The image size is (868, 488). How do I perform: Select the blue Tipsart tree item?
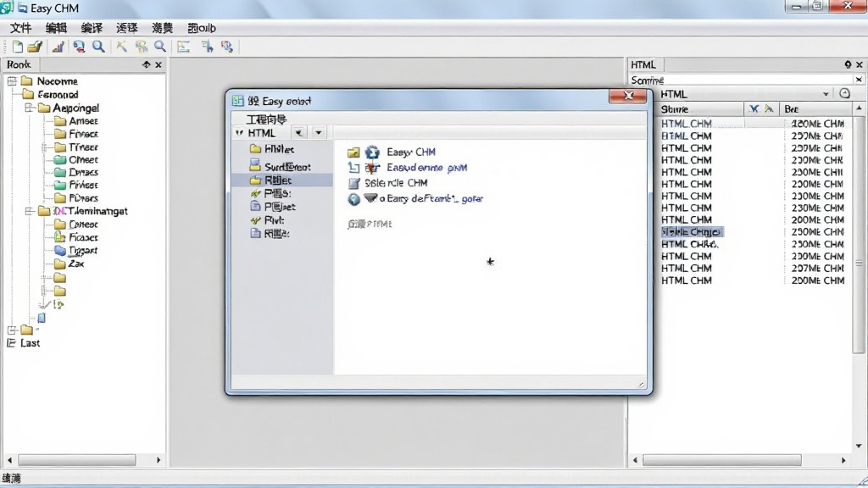[75, 251]
